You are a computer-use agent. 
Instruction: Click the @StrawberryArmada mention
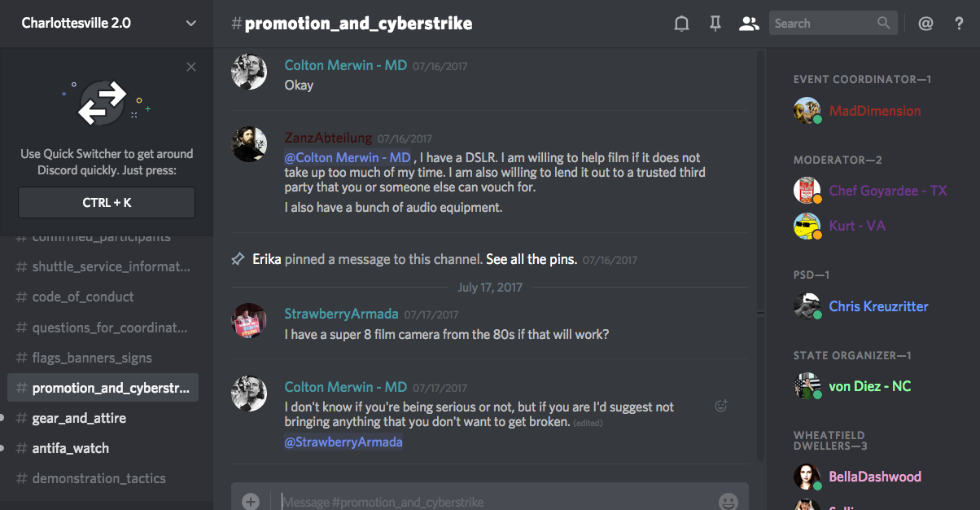coord(343,442)
